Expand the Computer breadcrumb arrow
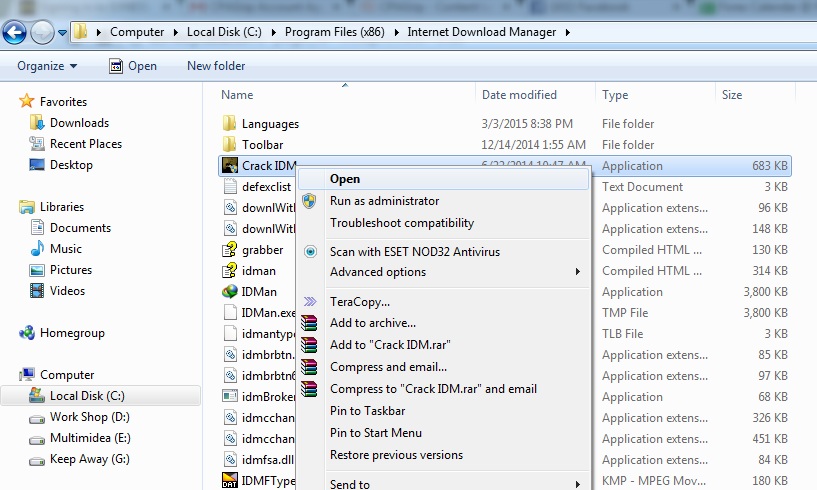 coord(175,32)
